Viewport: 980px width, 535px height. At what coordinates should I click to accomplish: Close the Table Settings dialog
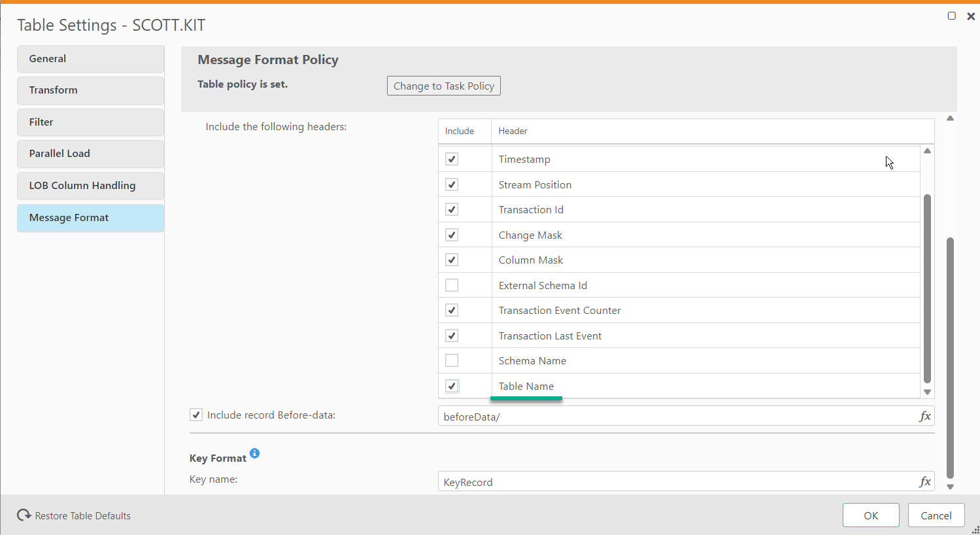pos(971,16)
